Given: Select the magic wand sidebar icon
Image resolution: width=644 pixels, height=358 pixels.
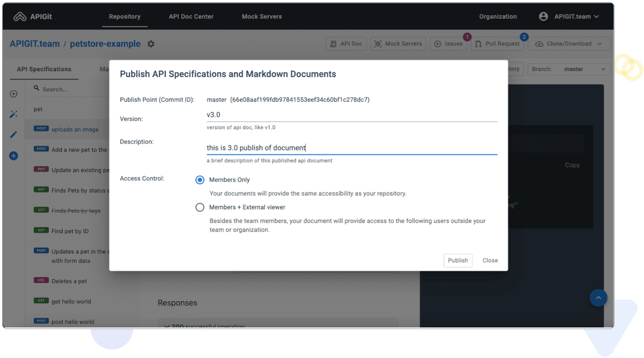Looking at the screenshot, I should pos(14,114).
